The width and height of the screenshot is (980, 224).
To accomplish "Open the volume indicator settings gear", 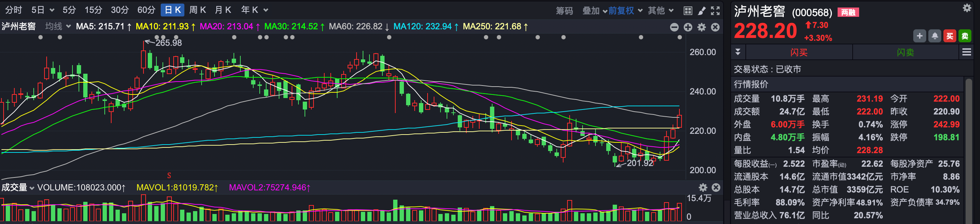I will [x=703, y=187].
